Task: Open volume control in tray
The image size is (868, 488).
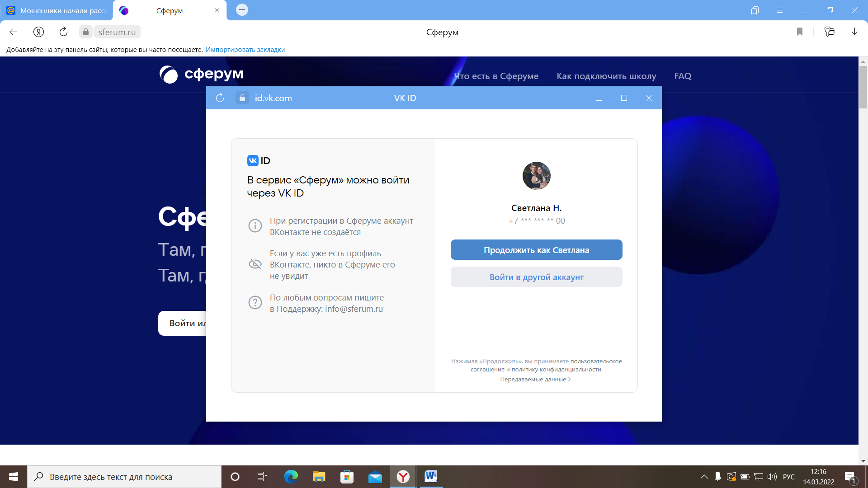Action: tap(772, 477)
